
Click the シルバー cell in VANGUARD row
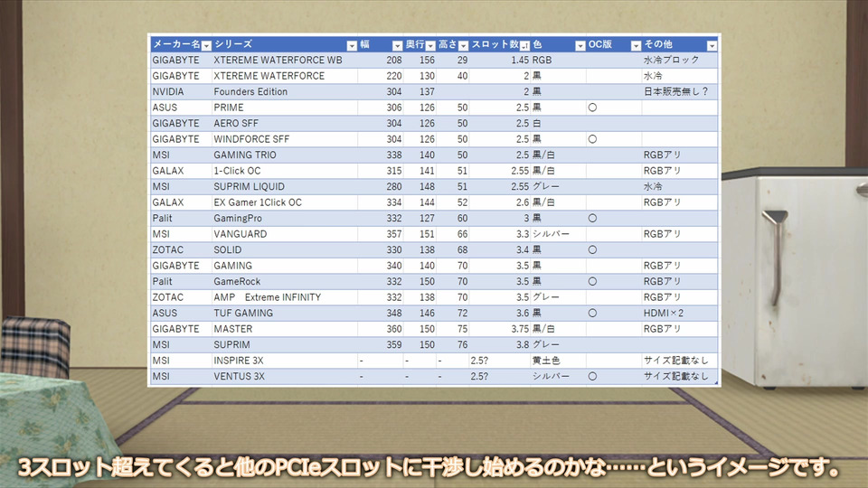pyautogui.click(x=558, y=234)
